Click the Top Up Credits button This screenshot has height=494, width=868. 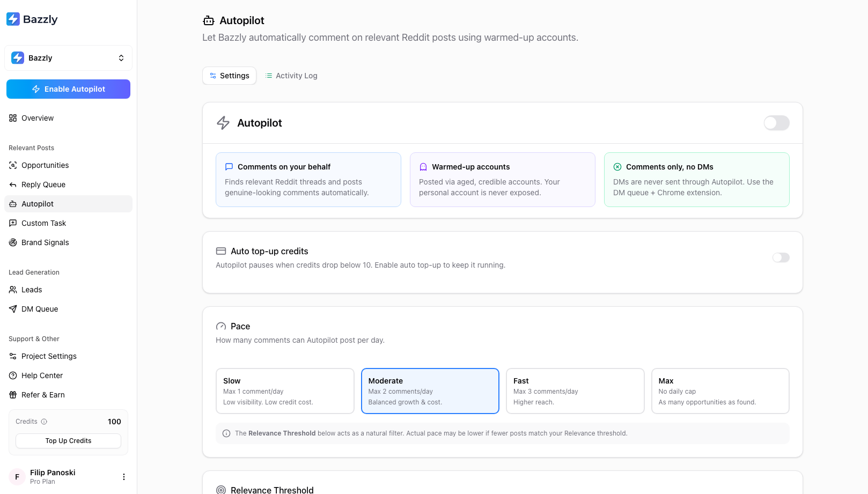pos(68,441)
